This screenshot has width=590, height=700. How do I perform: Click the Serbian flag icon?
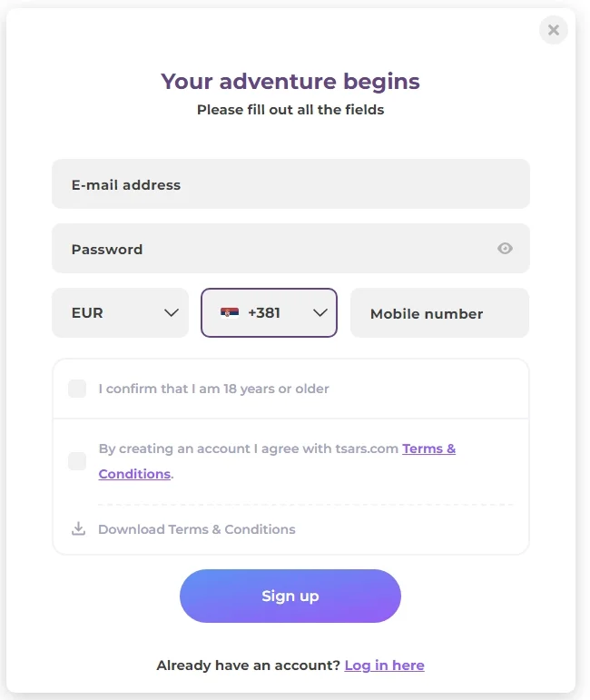[230, 313]
